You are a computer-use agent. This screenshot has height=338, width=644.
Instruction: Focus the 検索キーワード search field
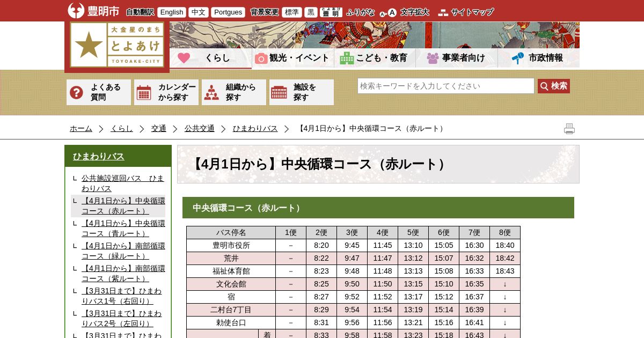click(x=446, y=86)
